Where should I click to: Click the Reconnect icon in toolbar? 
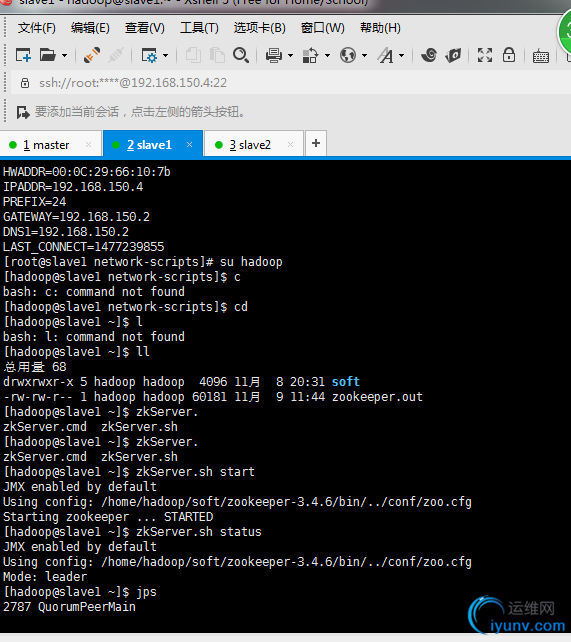(92, 55)
